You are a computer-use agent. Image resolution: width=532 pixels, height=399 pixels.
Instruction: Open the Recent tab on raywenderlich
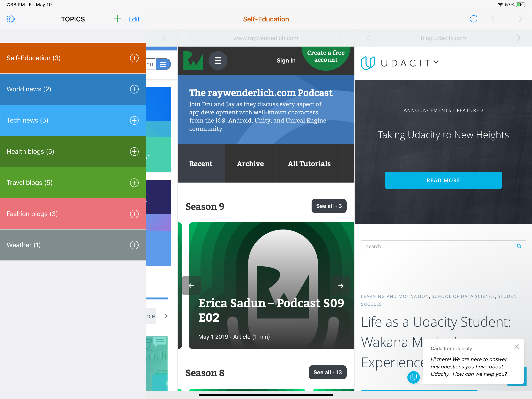click(x=201, y=164)
